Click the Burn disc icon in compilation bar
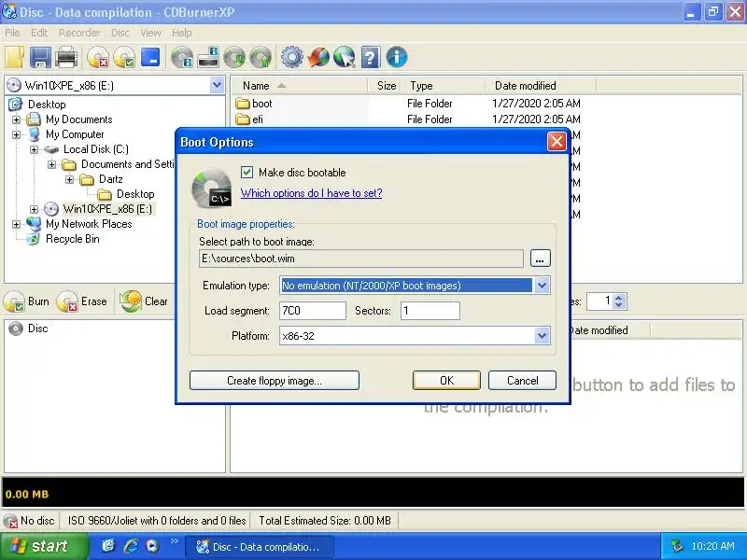Screen dimensions: 747x560 [x=14, y=301]
